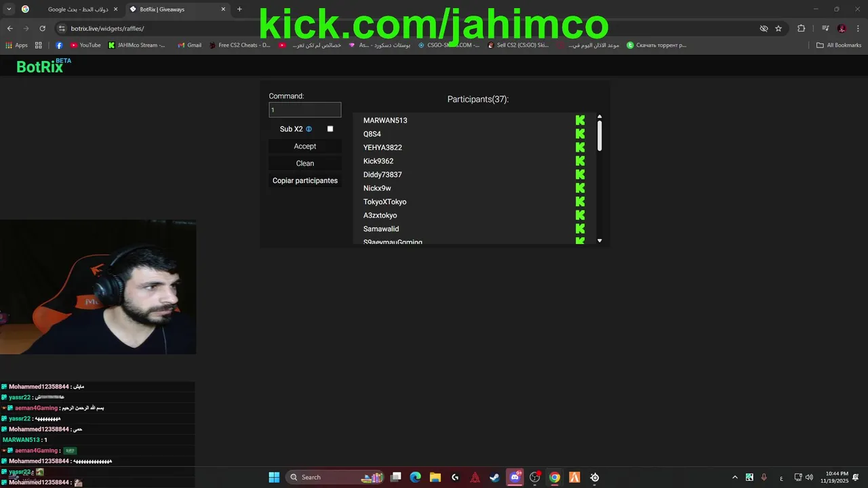Bookmark this page with star icon
The height and width of the screenshot is (488, 868).
click(x=778, y=28)
